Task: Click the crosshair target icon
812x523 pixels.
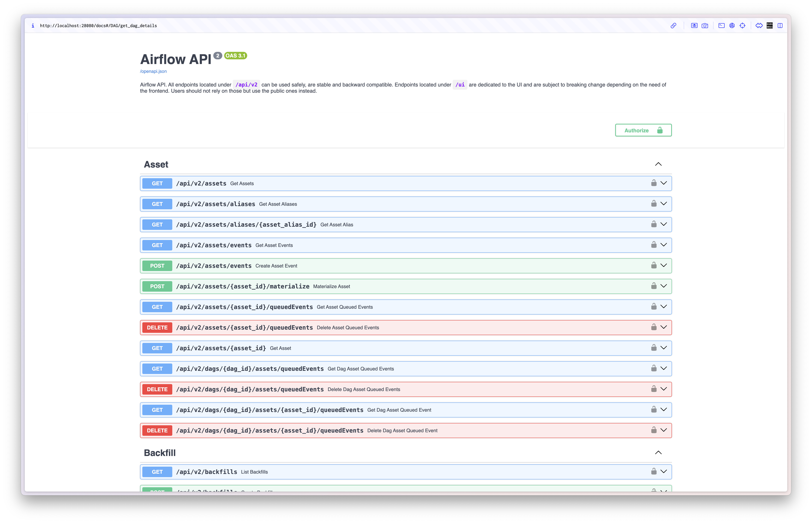Action: click(x=742, y=26)
